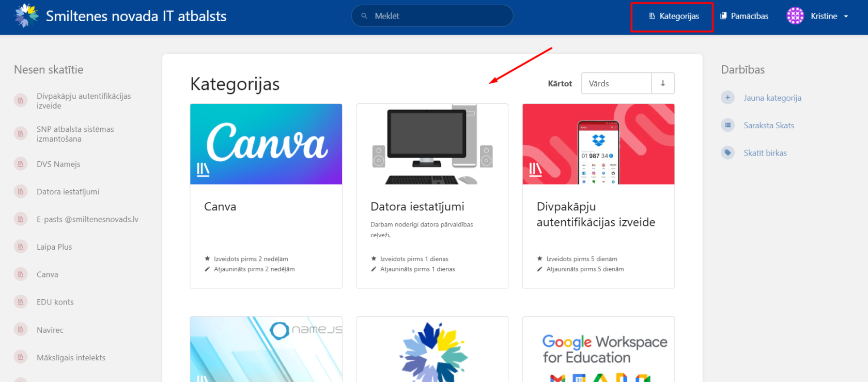Open the Canva category cover image
This screenshot has height=382, width=868.
click(266, 144)
